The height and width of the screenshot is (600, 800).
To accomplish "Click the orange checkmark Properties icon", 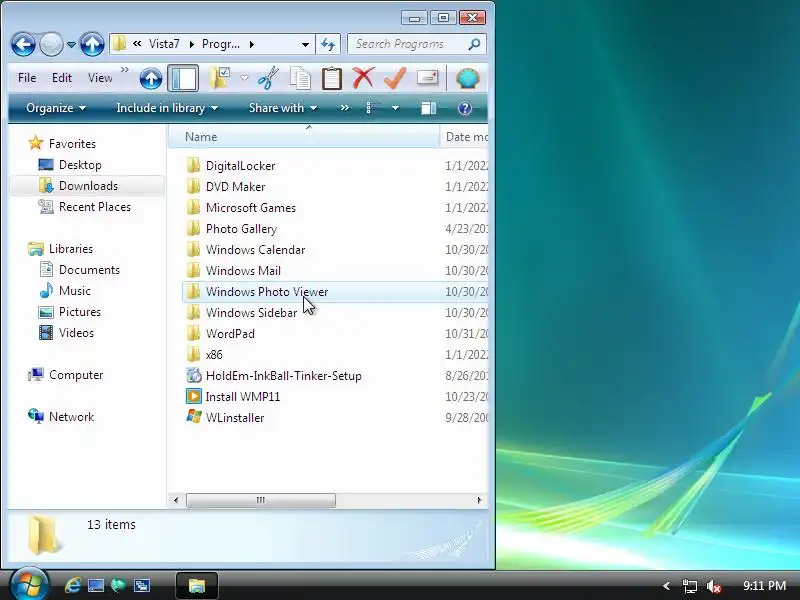I will (395, 79).
